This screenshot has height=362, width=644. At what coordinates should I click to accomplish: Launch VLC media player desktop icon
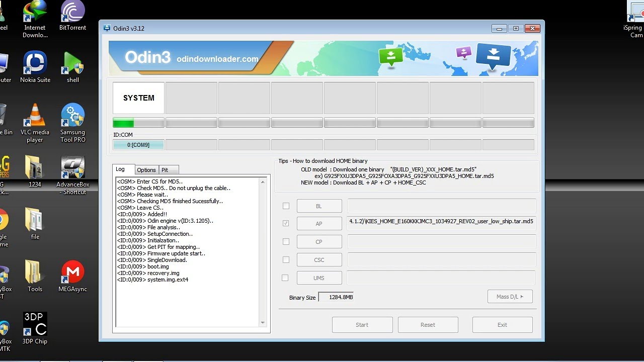35,123
